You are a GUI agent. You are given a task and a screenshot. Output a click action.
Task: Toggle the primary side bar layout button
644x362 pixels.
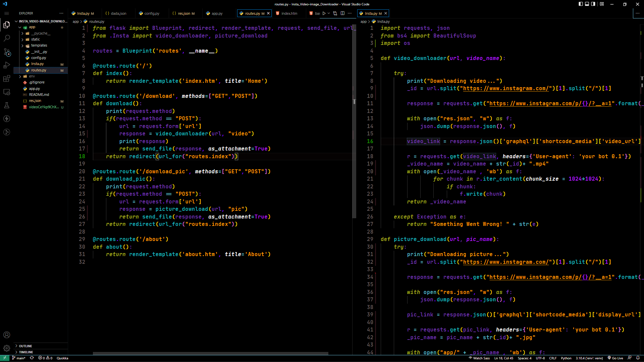point(581,4)
